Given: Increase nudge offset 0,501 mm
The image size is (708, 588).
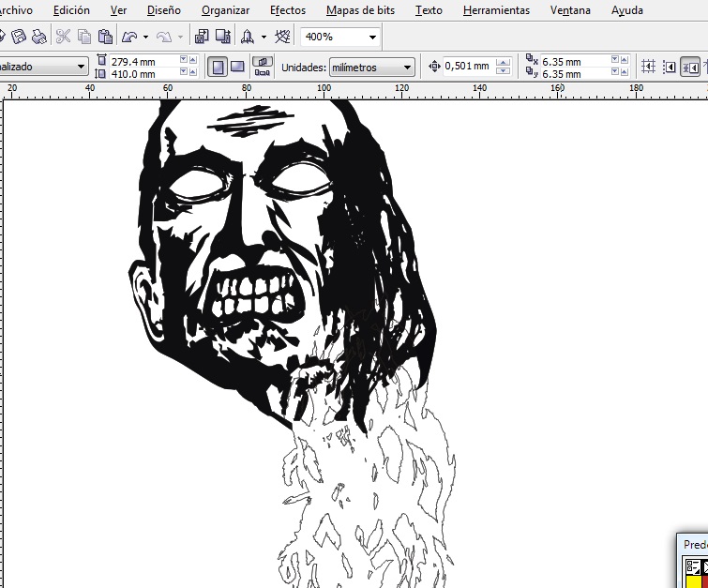Looking at the screenshot, I should pos(503,62).
